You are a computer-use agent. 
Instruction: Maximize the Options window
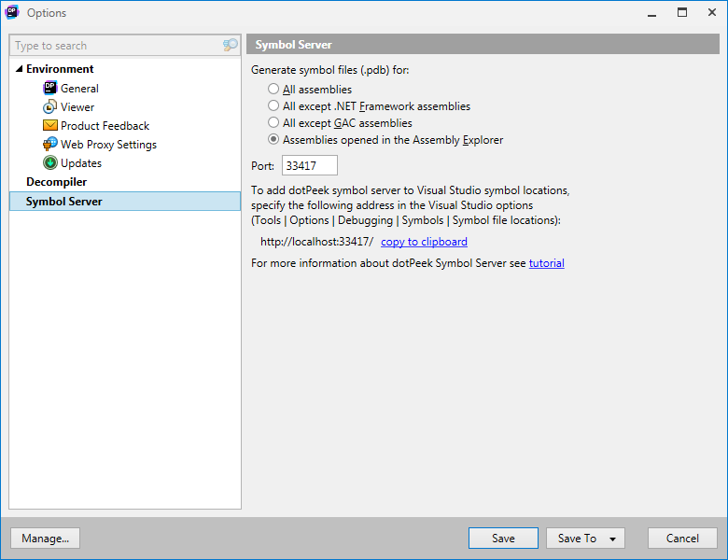682,12
